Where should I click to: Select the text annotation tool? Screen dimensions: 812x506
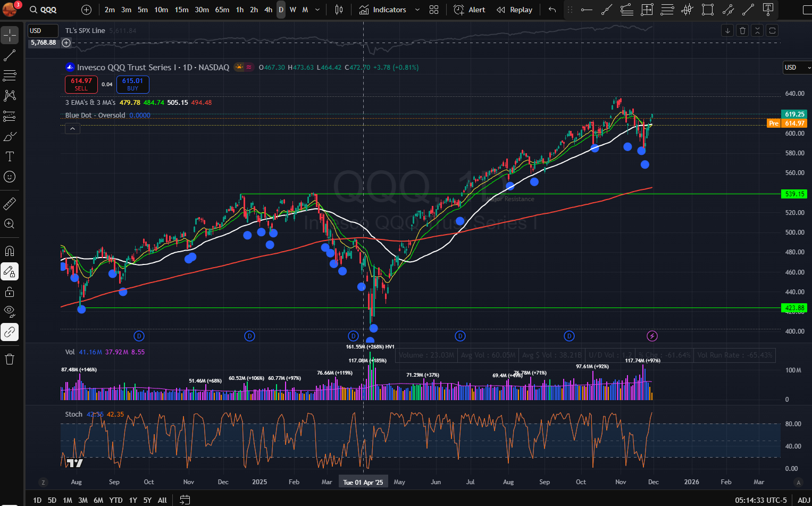10,156
